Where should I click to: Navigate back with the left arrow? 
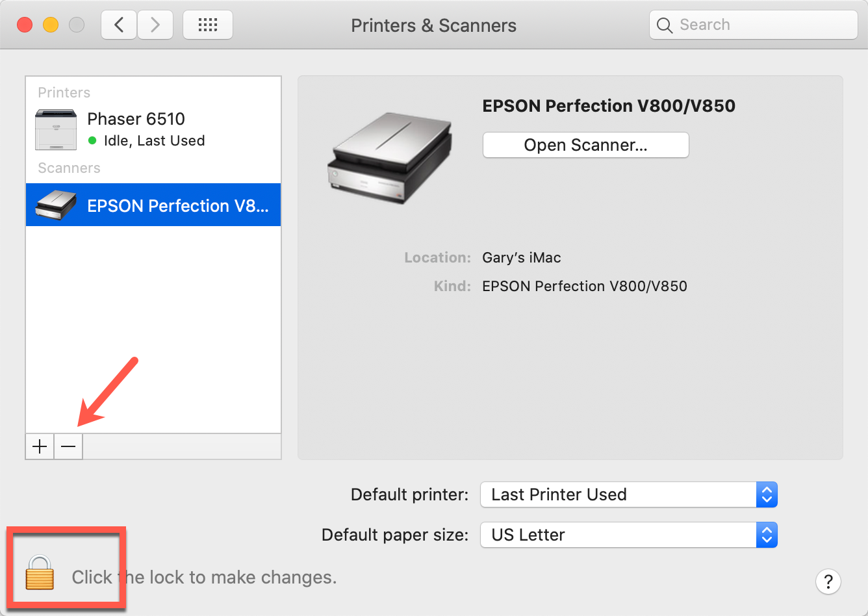[x=118, y=24]
